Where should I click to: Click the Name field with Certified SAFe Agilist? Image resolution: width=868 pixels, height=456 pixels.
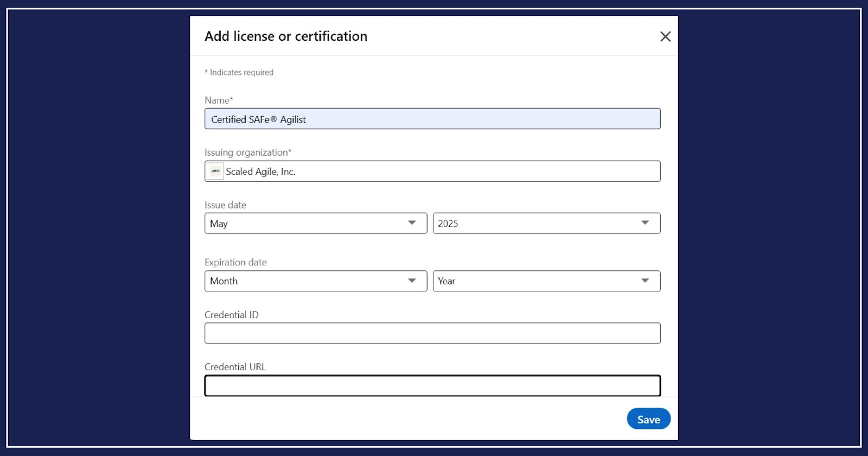pyautogui.click(x=432, y=119)
